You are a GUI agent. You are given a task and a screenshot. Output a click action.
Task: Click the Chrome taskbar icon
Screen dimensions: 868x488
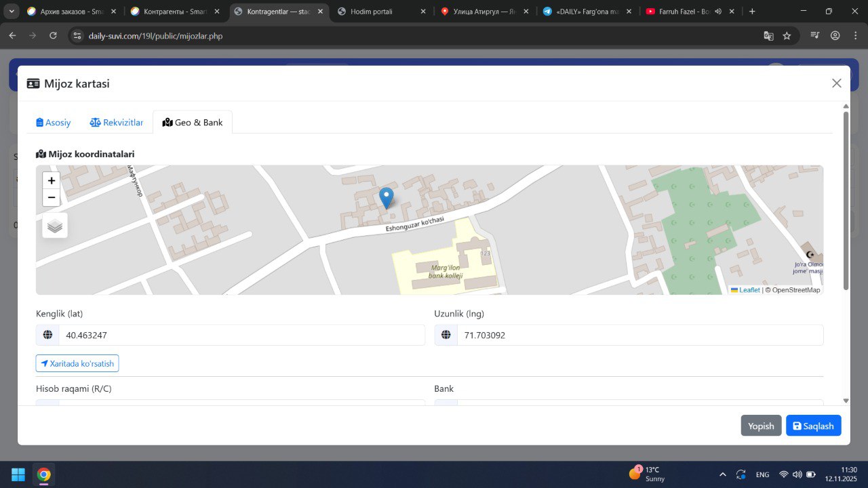point(44,474)
